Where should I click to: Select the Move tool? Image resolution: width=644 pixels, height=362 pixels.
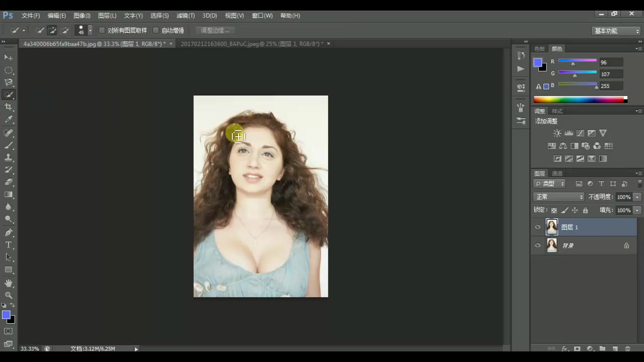click(9, 57)
